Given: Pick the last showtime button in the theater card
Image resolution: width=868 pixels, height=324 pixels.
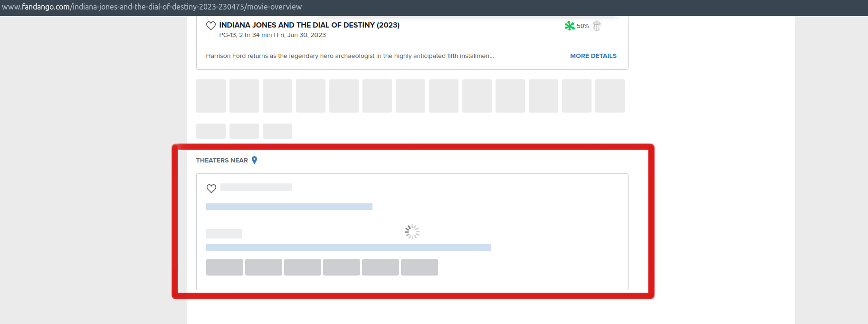Looking at the screenshot, I should click(x=419, y=267).
